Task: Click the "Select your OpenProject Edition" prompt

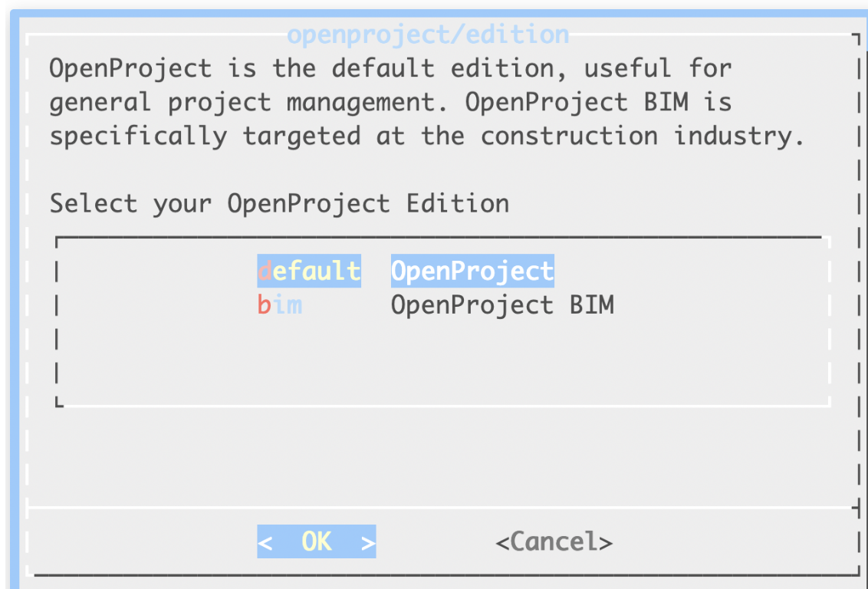Action: coord(279,204)
